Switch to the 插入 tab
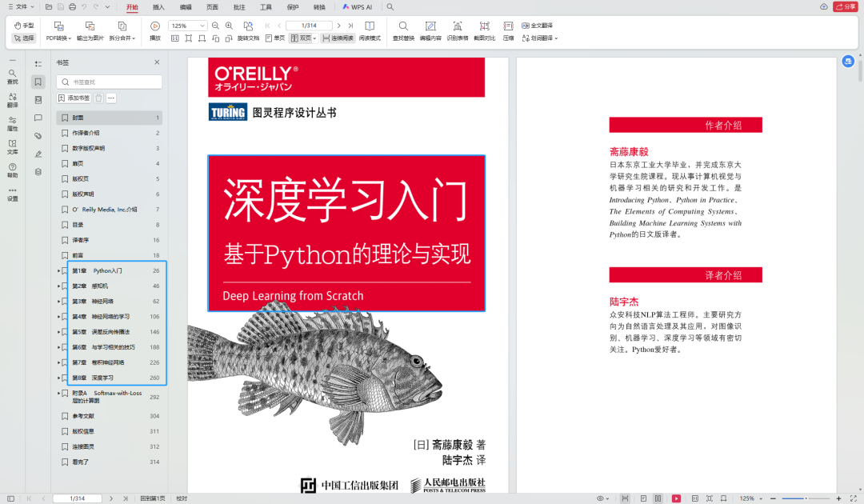This screenshot has height=504, width=864. tap(158, 7)
